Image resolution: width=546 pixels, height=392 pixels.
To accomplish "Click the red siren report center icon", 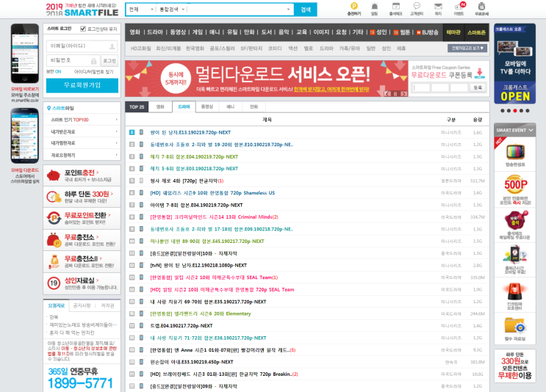I will pyautogui.click(x=514, y=291).
